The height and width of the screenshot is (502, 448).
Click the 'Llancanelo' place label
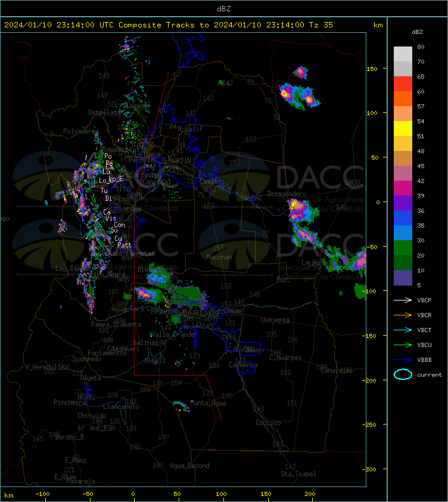click(121, 407)
